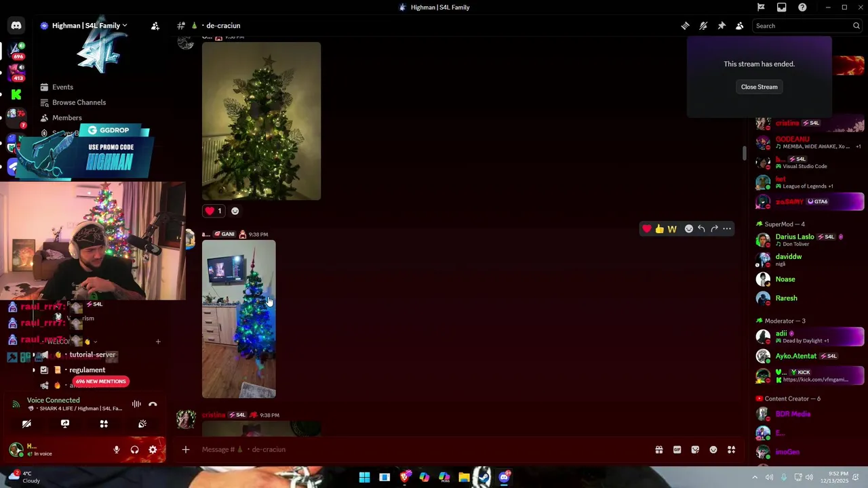Disconnect from voice with hang-up icon
Screen dimensions: 868x488
coord(153,404)
